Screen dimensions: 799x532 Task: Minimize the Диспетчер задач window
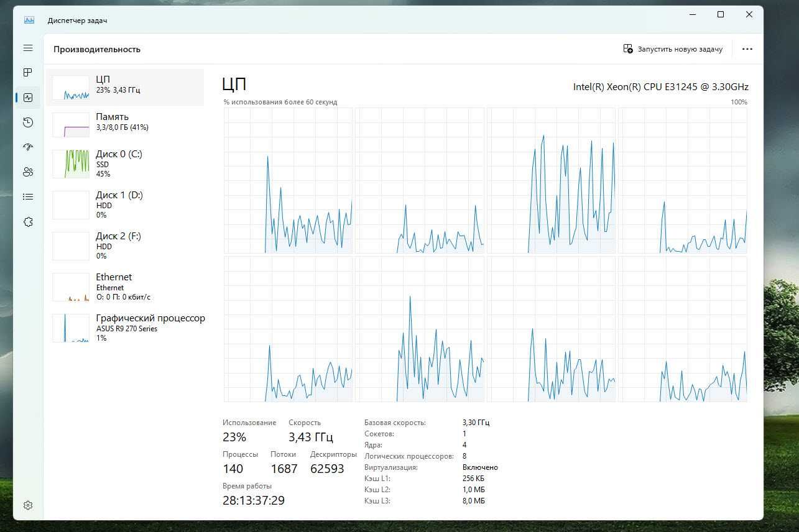point(692,14)
